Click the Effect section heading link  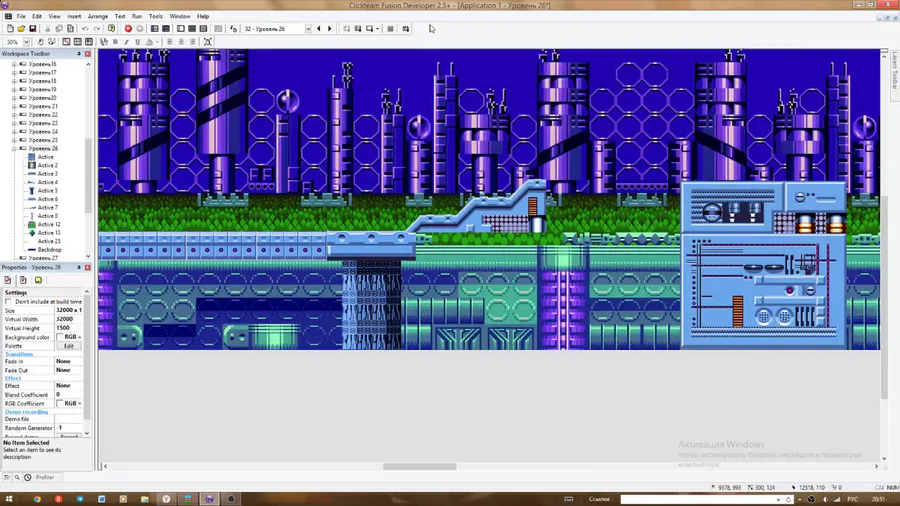(13, 378)
